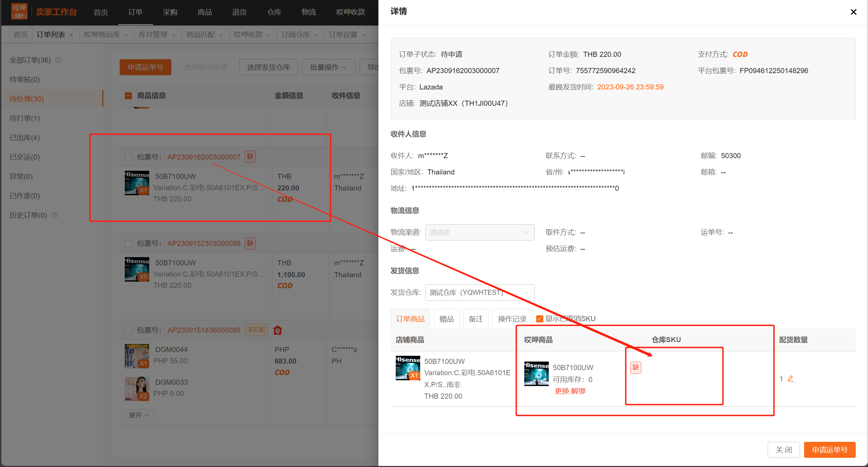This screenshot has height=467, width=868.
Task: Select 已交运(0) in the sidebar
Action: point(25,157)
